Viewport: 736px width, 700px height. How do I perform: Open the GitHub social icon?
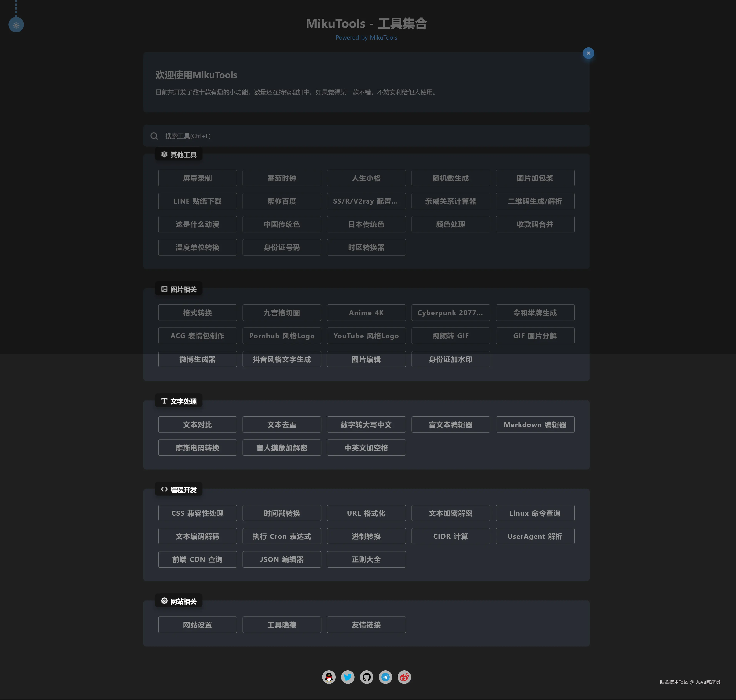pyautogui.click(x=366, y=677)
